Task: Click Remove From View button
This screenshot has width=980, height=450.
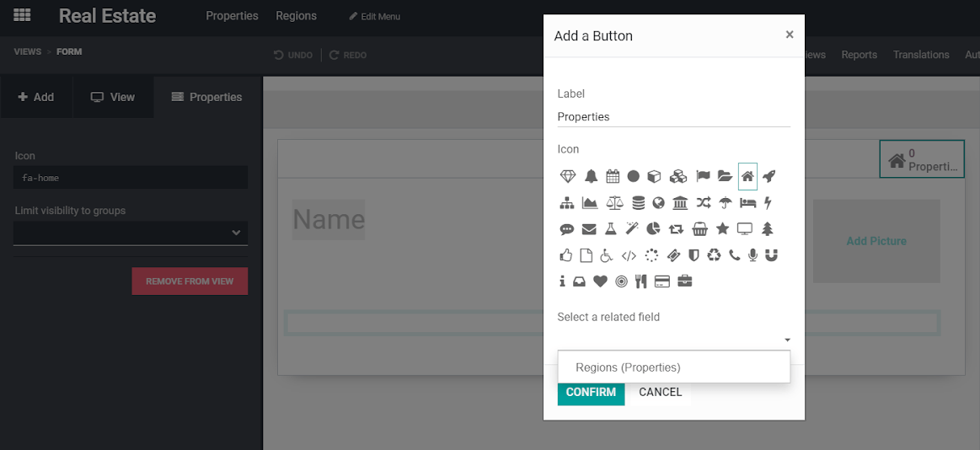Action: coord(190,281)
